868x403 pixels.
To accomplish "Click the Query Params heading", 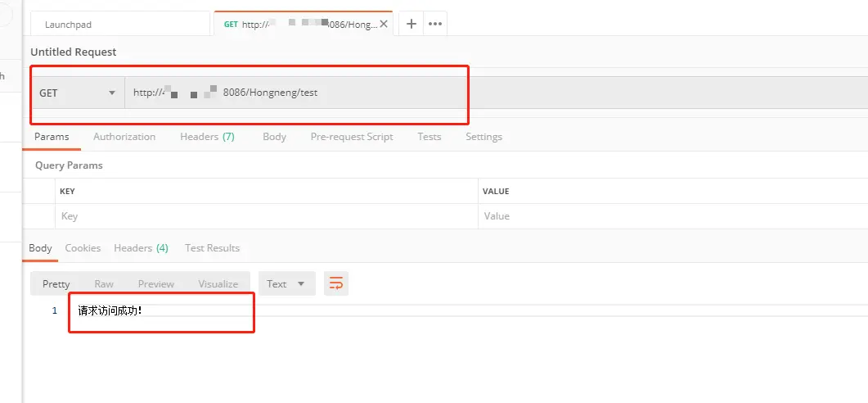I will [69, 165].
